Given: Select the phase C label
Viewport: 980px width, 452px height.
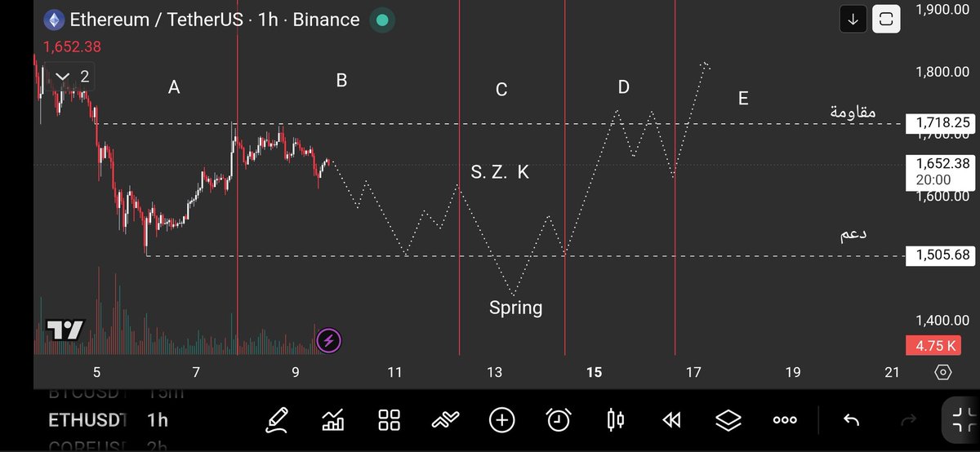Looking at the screenshot, I should 501,90.
